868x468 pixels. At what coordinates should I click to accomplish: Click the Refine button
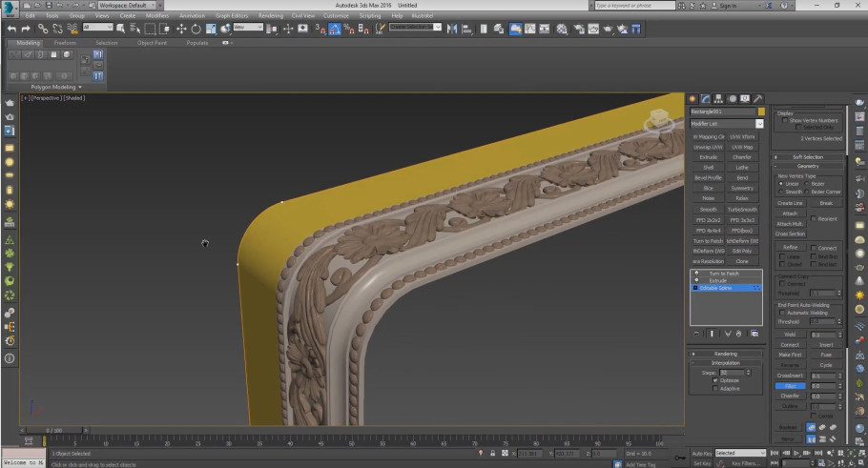tap(790, 247)
